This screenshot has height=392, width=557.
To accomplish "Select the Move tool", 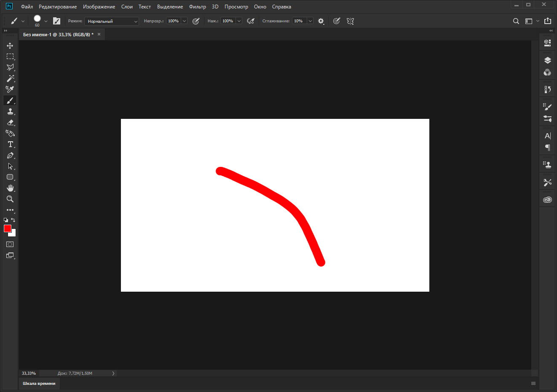I will coord(10,46).
